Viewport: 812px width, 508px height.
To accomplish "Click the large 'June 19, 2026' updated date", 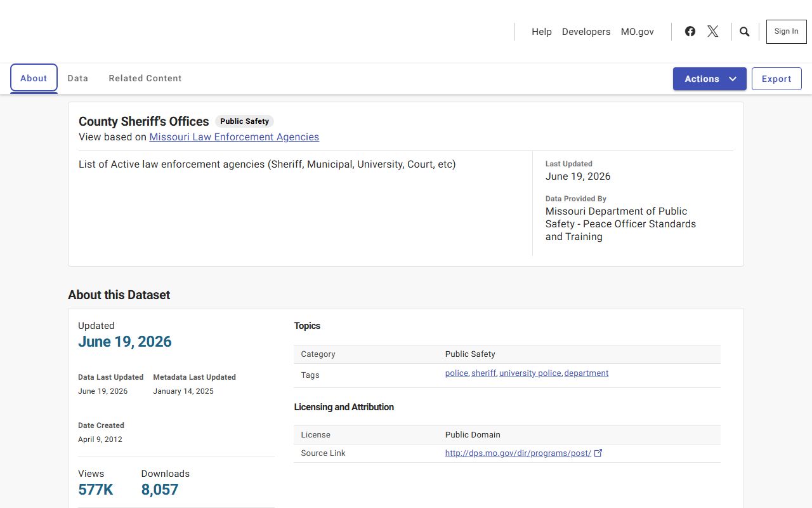I will 125,342.
